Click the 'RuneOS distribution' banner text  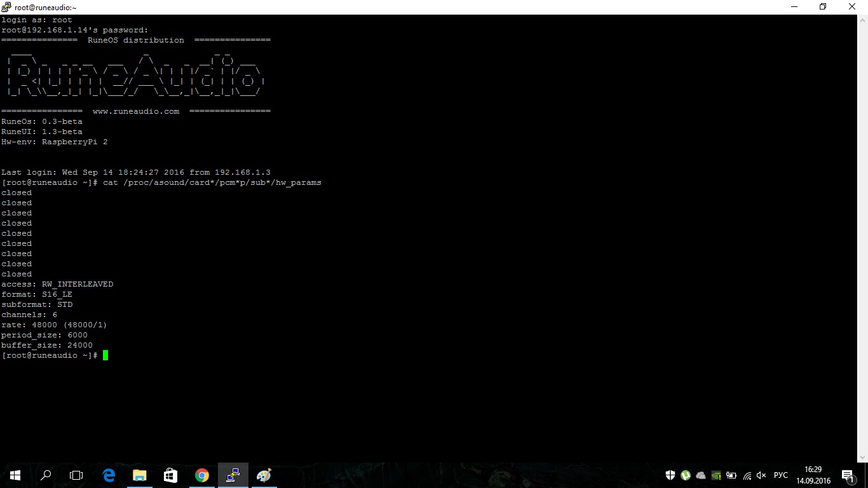(136, 40)
